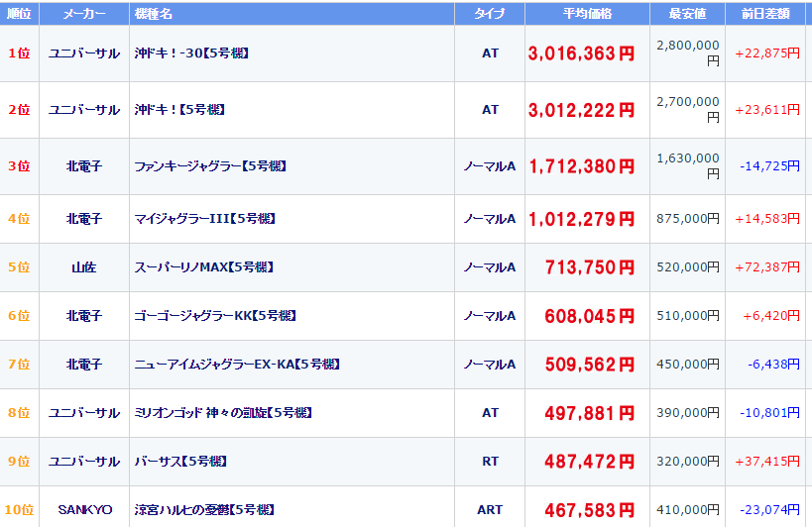Viewport: 812px width, 527px height.
Task: Select average price 1,012,279円
Action: coord(581,219)
